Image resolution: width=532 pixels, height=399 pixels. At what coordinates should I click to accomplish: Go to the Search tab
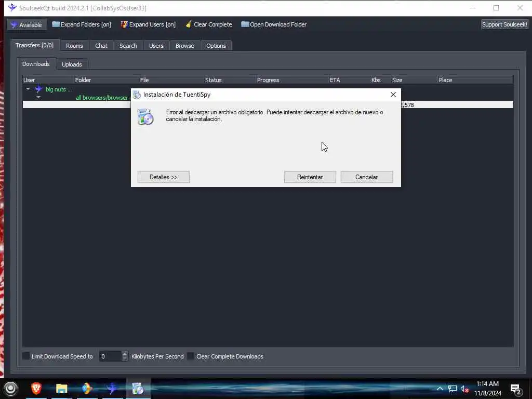(128, 46)
